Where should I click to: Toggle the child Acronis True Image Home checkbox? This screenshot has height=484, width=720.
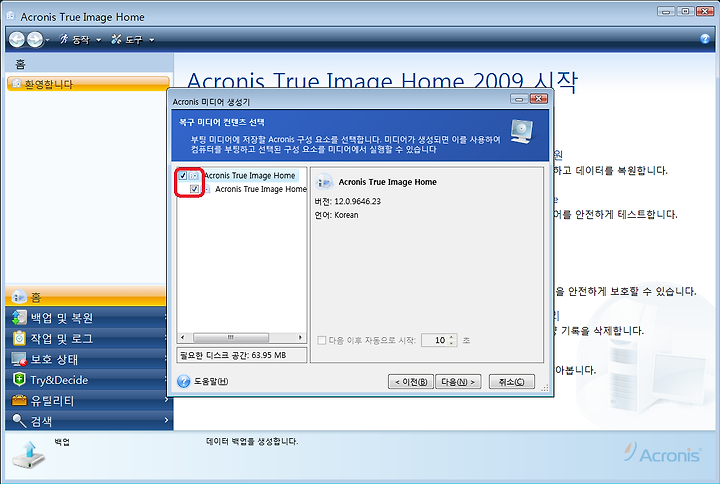click(194, 189)
